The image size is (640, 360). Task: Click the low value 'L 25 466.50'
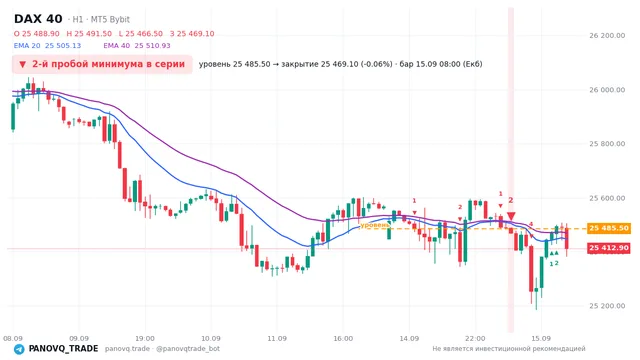(141, 33)
